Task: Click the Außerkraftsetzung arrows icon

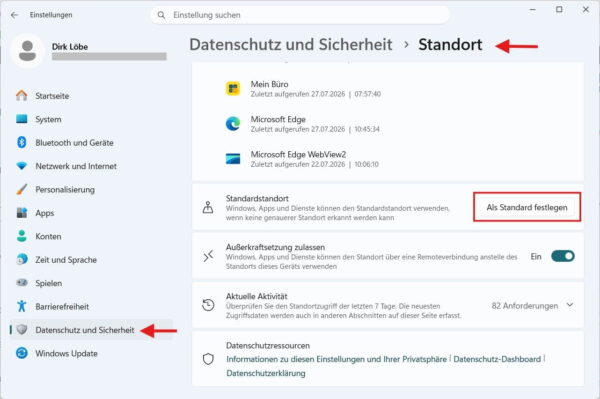Action: tap(208, 256)
